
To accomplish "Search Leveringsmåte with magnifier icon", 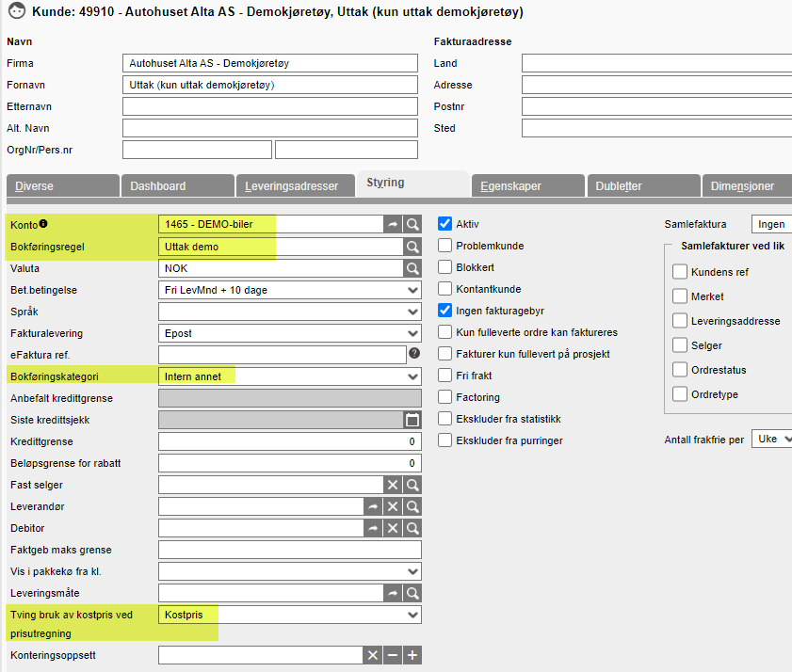I will pyautogui.click(x=412, y=593).
